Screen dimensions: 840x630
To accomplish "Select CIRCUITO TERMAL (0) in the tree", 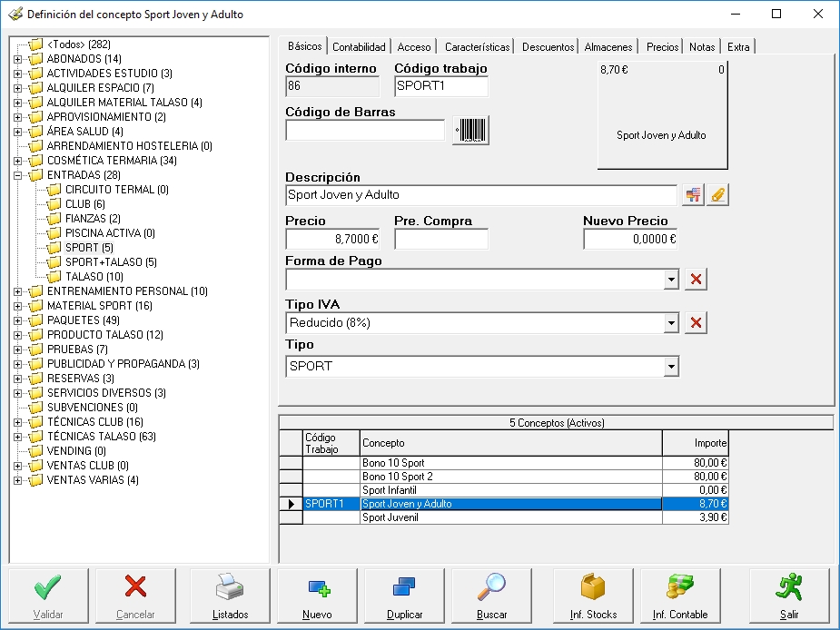I will click(x=117, y=190).
